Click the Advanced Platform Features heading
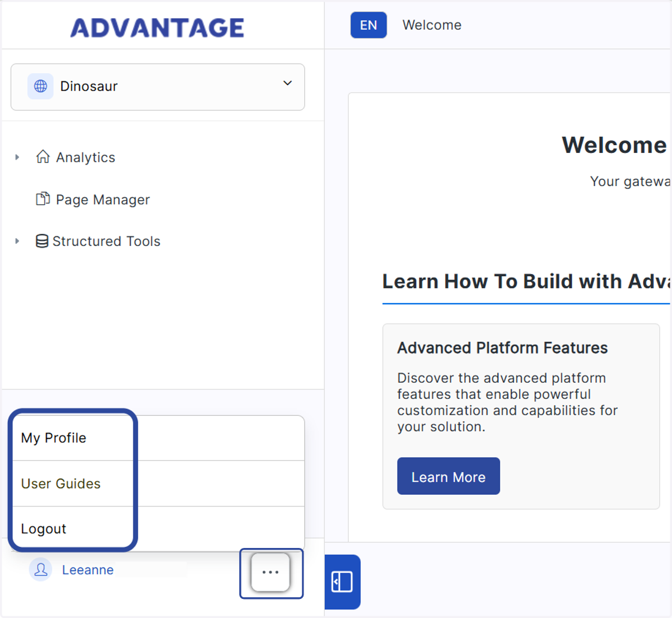 (x=502, y=348)
